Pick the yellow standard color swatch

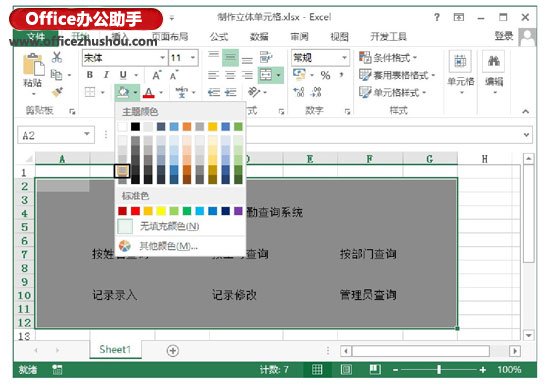tap(161, 211)
